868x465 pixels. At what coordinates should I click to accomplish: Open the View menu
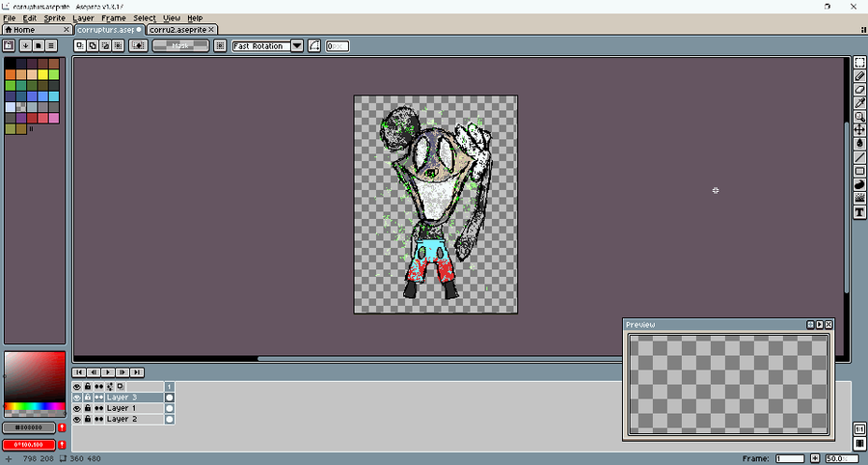click(172, 18)
